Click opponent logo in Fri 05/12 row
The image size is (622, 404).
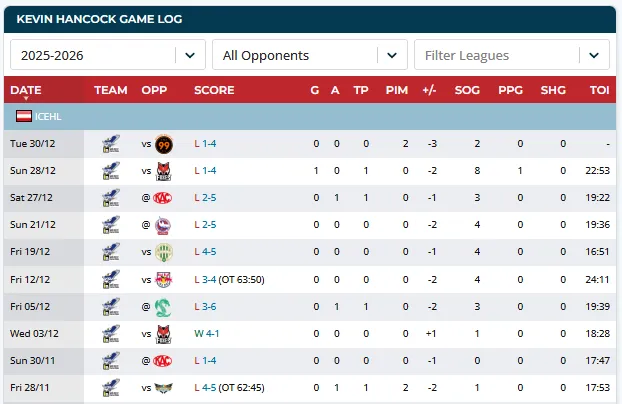tap(163, 306)
